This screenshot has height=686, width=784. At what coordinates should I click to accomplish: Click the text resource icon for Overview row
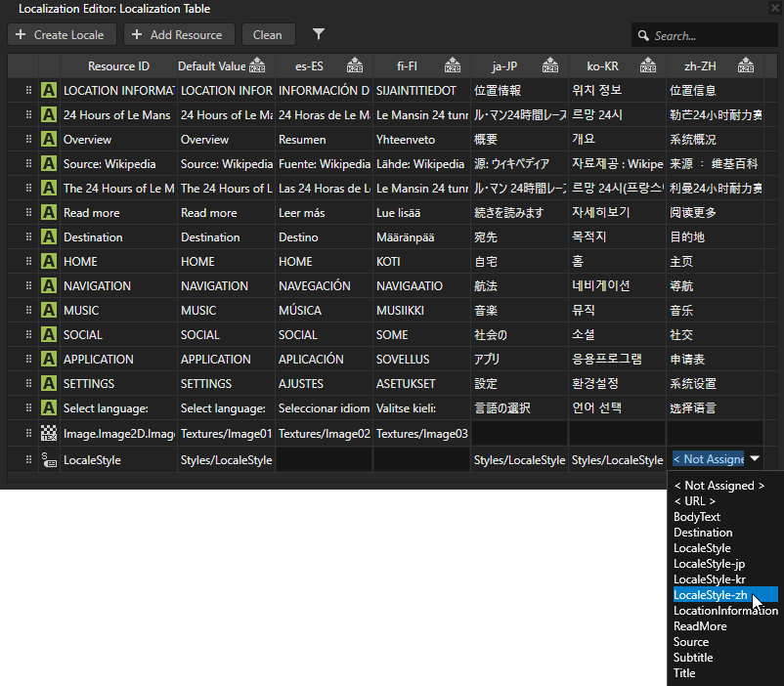pos(49,139)
